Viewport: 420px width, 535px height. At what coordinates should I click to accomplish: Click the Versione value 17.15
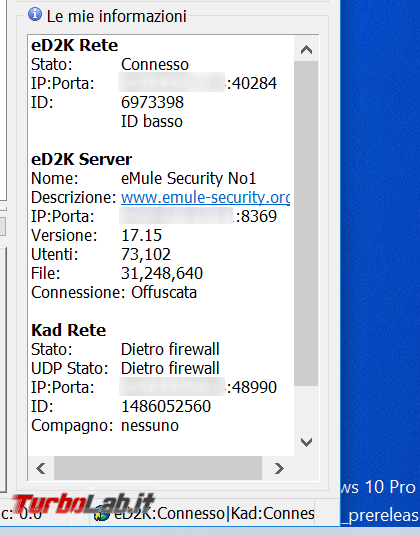[142, 235]
